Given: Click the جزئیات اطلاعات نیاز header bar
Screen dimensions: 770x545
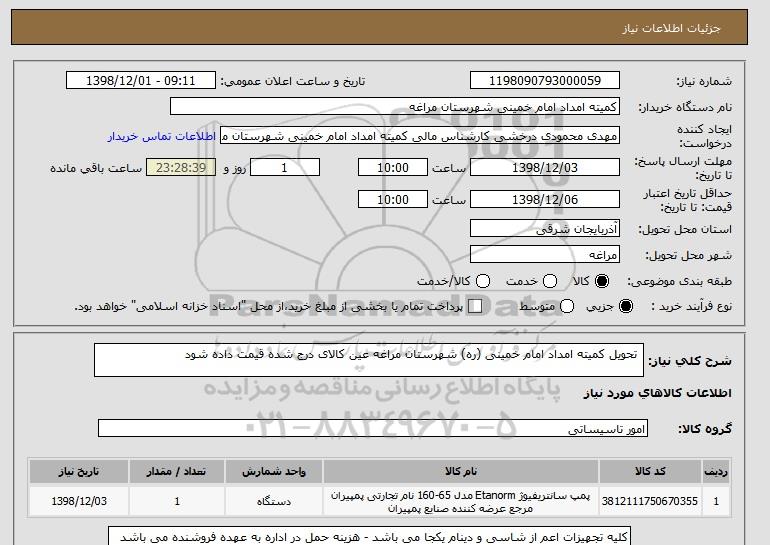Looking at the screenshot, I should coord(379,27).
